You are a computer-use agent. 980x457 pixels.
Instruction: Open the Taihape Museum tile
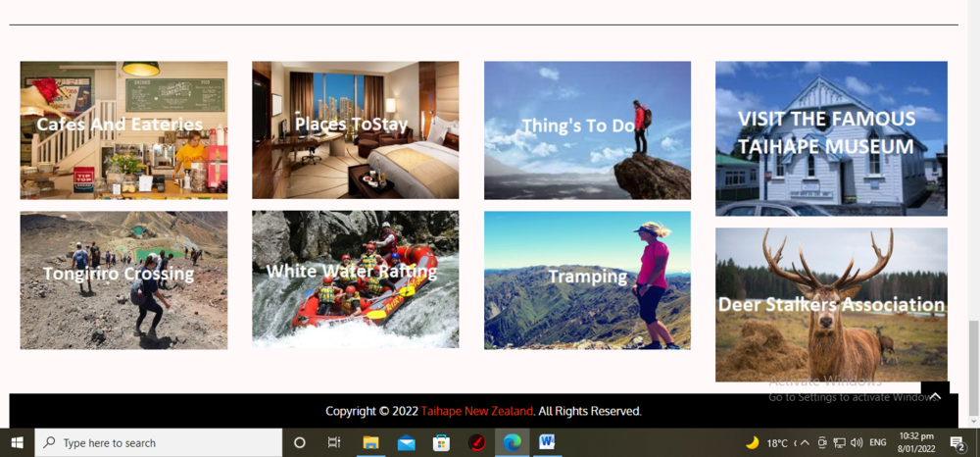tap(831, 138)
